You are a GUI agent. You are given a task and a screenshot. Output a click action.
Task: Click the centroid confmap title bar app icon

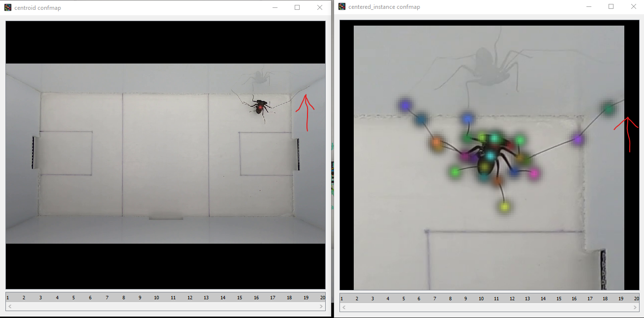8,7
